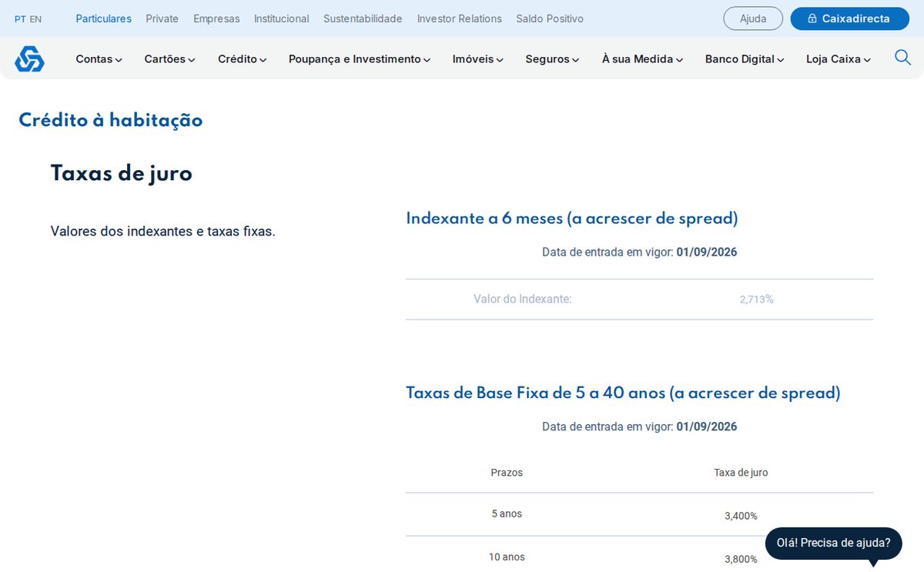
Task: Open the Ajuda button
Action: pyautogui.click(x=753, y=18)
